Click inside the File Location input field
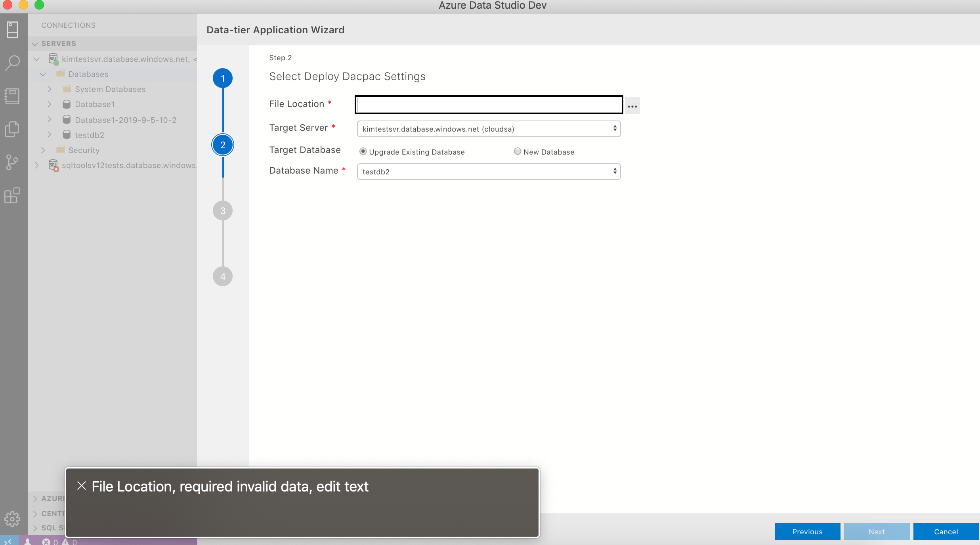The width and height of the screenshot is (980, 545). 488,104
